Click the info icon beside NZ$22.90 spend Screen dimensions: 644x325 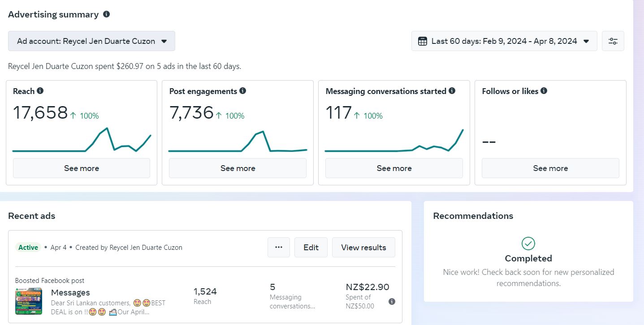coord(392,301)
